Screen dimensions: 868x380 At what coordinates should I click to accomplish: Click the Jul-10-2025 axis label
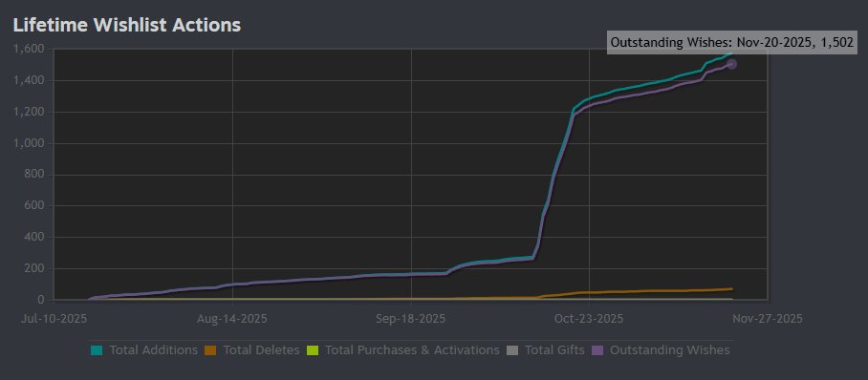click(54, 319)
